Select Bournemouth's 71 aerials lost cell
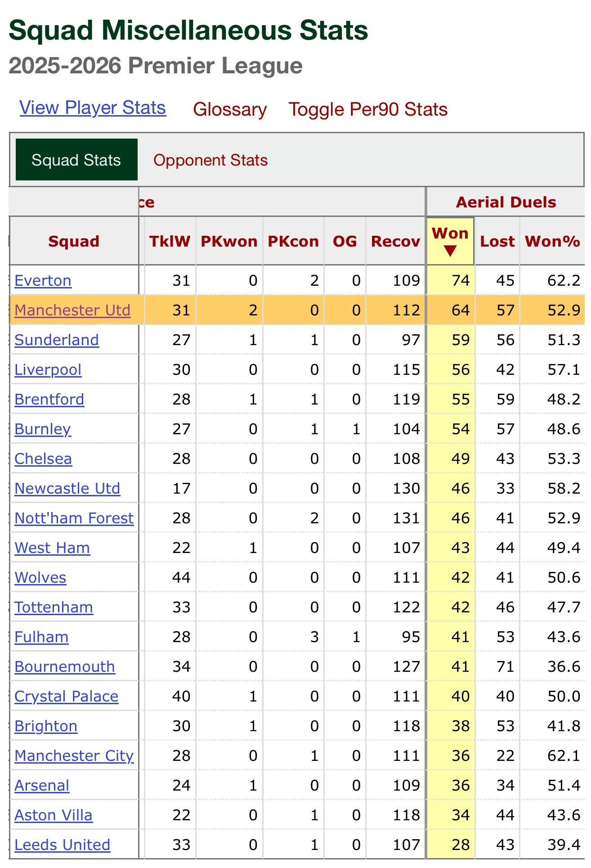Viewport: 591px width, 868px height. pos(497,666)
